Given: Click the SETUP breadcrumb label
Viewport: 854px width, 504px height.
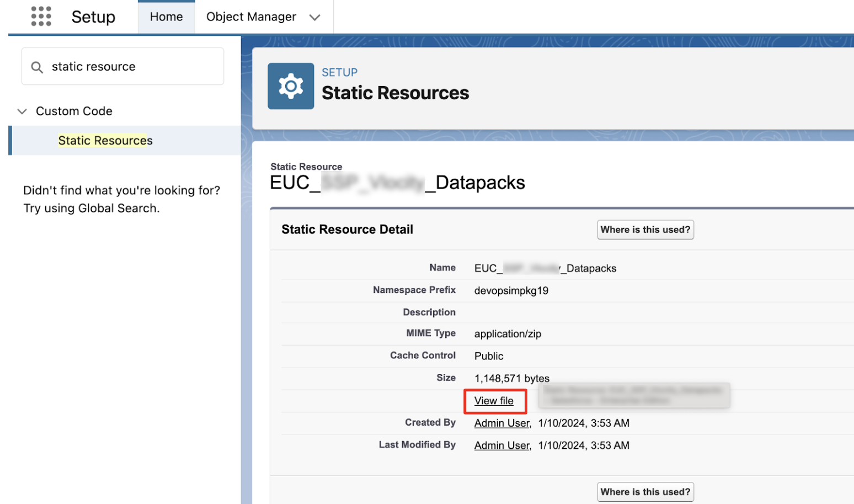Looking at the screenshot, I should pyautogui.click(x=339, y=72).
